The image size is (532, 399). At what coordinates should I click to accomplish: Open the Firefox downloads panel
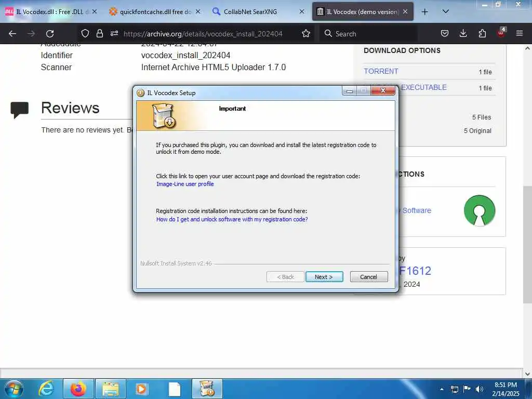tap(463, 33)
